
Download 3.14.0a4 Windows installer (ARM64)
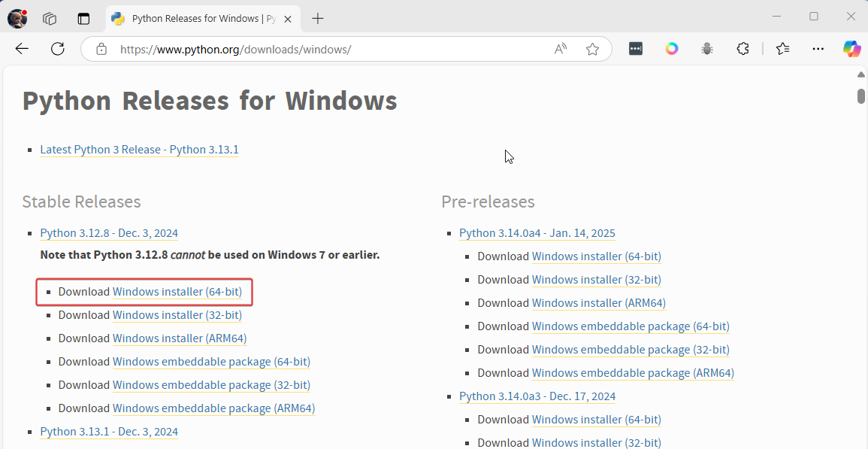599,302
